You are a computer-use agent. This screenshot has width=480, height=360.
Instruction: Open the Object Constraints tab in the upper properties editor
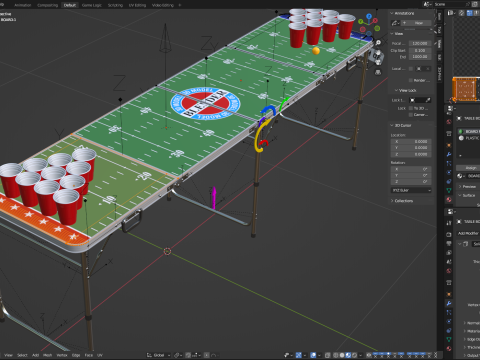coord(449,181)
